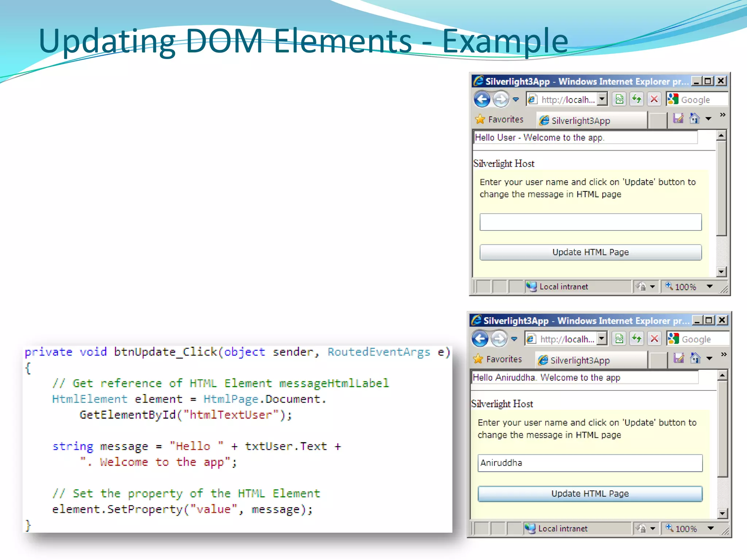This screenshot has width=747, height=560.
Task: Click Refresh icon in top browser toolbar
Action: pyautogui.click(x=637, y=99)
